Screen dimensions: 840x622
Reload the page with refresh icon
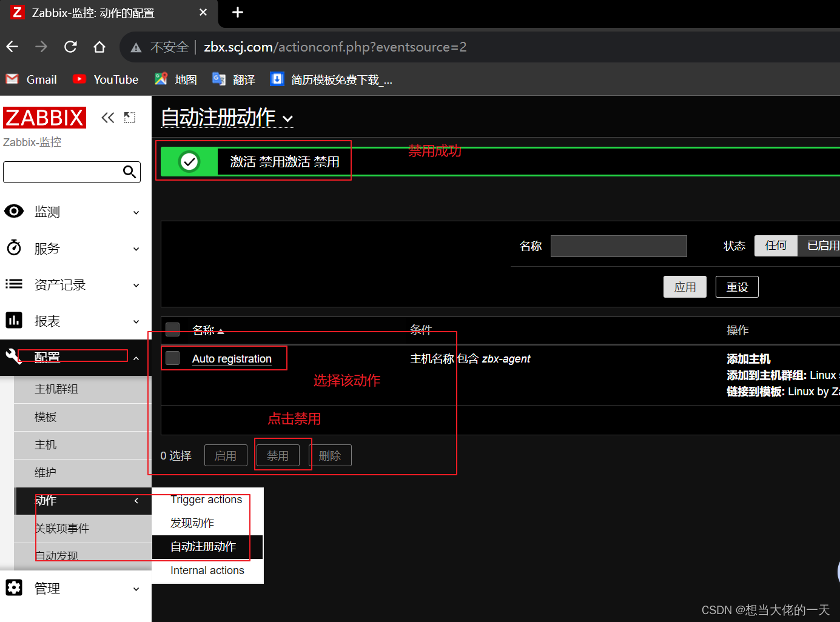(x=70, y=47)
